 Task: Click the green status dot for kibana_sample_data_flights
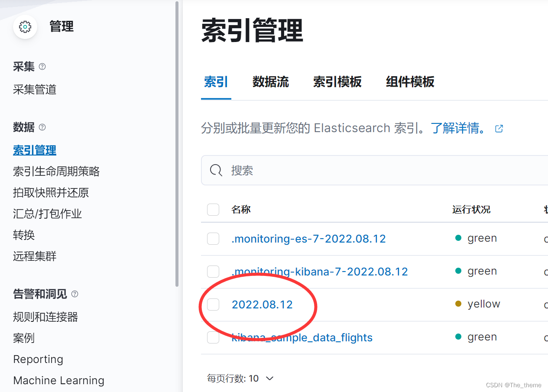click(x=459, y=337)
